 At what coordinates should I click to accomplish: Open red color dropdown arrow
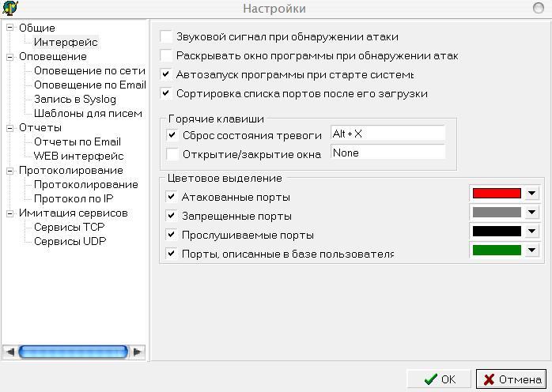pos(532,193)
